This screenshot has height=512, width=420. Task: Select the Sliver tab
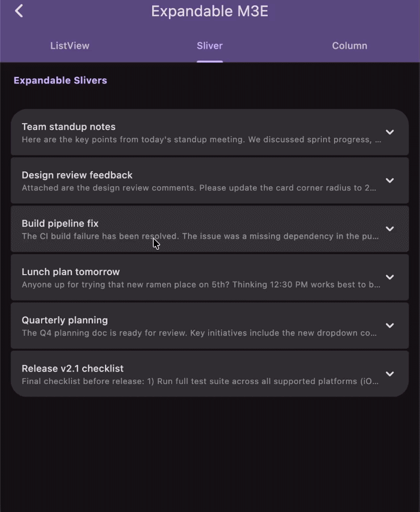point(209,46)
